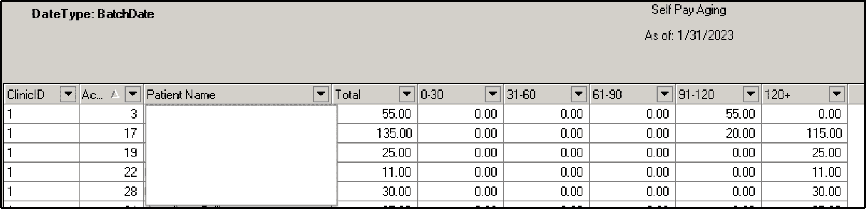Sort by the Patient Name column header
Image resolution: width=868 pixels, height=212 pixels.
tap(228, 95)
